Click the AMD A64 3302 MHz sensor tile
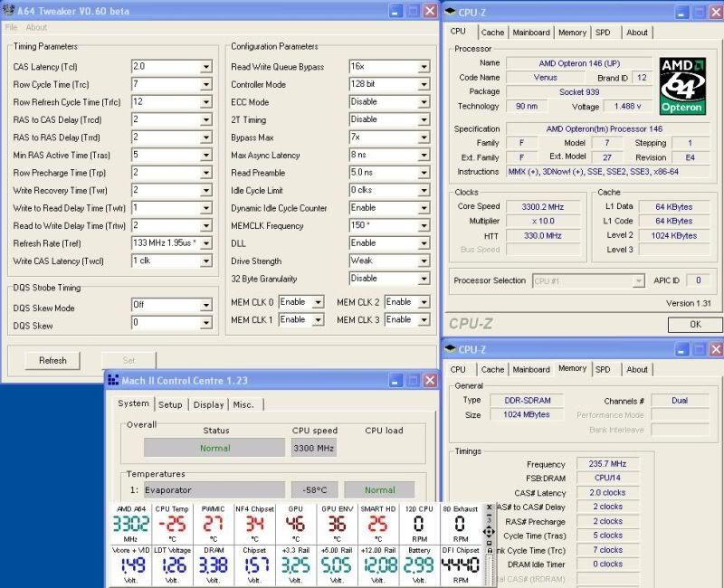Viewport: 724px width, 588px height. [x=130, y=524]
